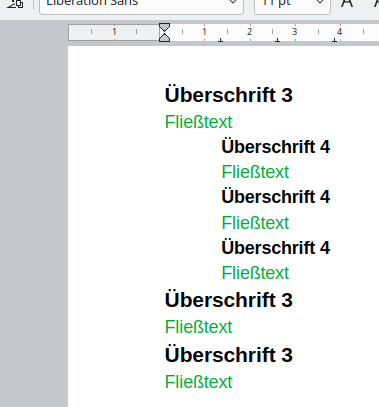Click the second Überschrift 3 heading

pyautogui.click(x=229, y=300)
